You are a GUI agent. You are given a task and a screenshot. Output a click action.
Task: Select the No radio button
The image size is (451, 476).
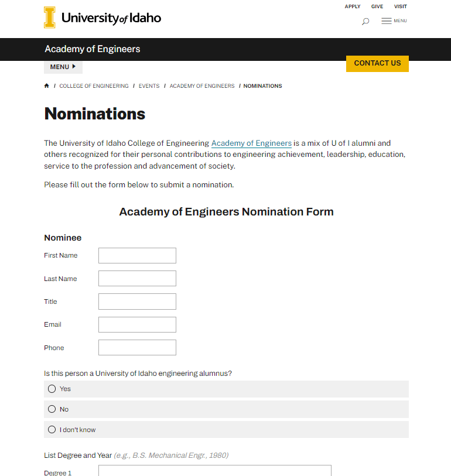pos(52,409)
